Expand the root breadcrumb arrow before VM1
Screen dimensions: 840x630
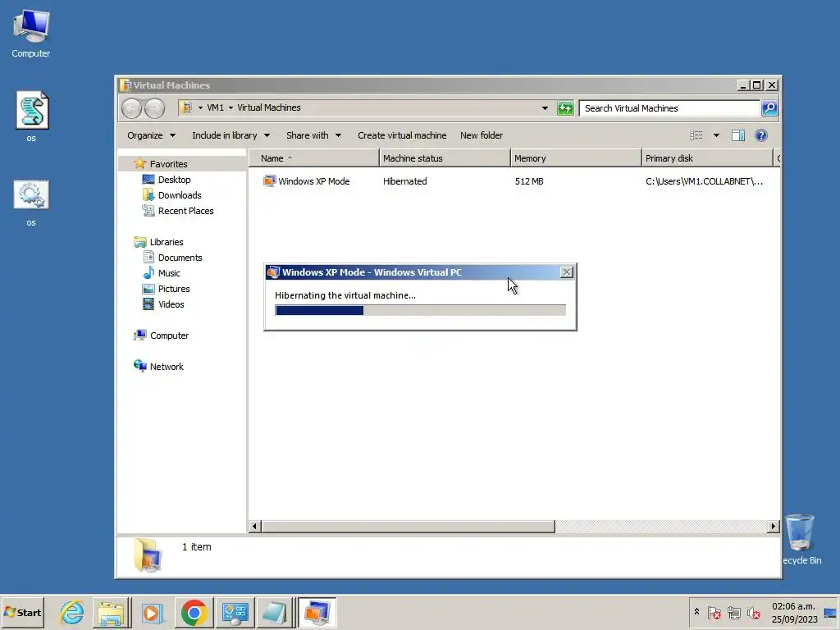(200, 107)
